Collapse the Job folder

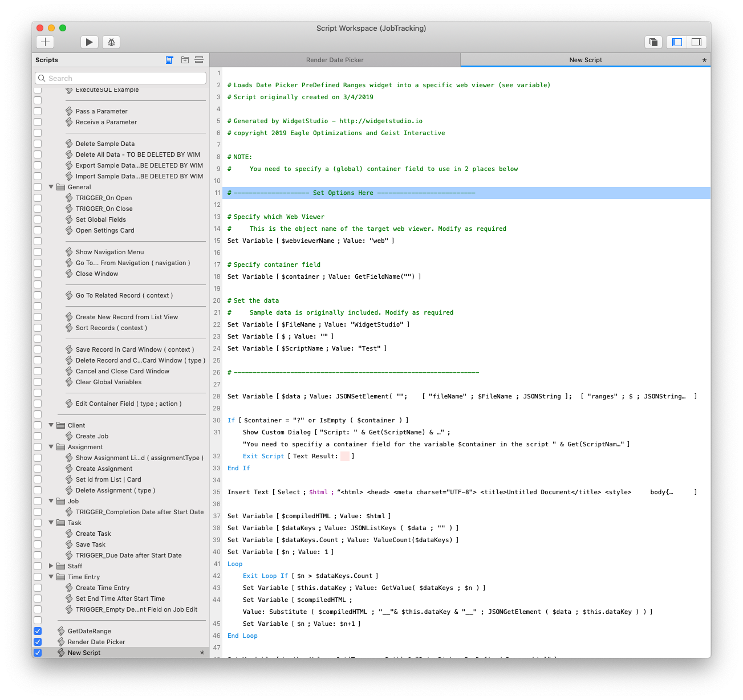(51, 501)
